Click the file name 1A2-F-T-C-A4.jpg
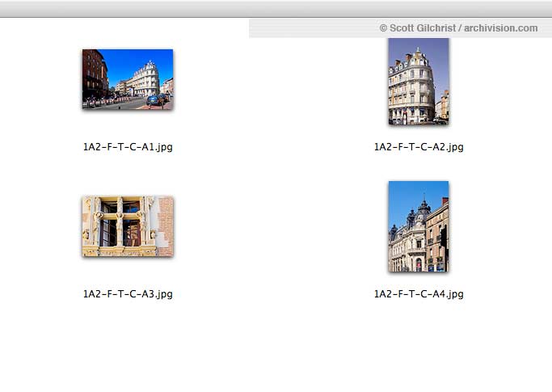552x392 pixels. pos(419,293)
